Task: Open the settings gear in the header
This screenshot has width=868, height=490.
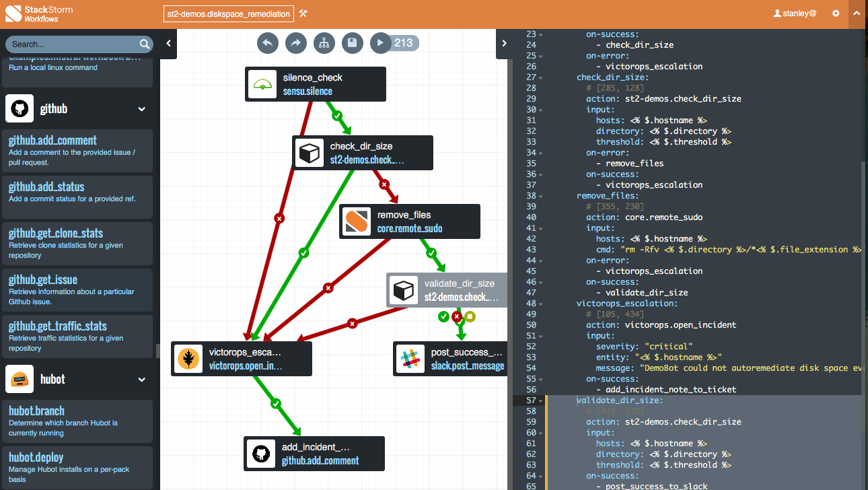Action: click(x=836, y=13)
